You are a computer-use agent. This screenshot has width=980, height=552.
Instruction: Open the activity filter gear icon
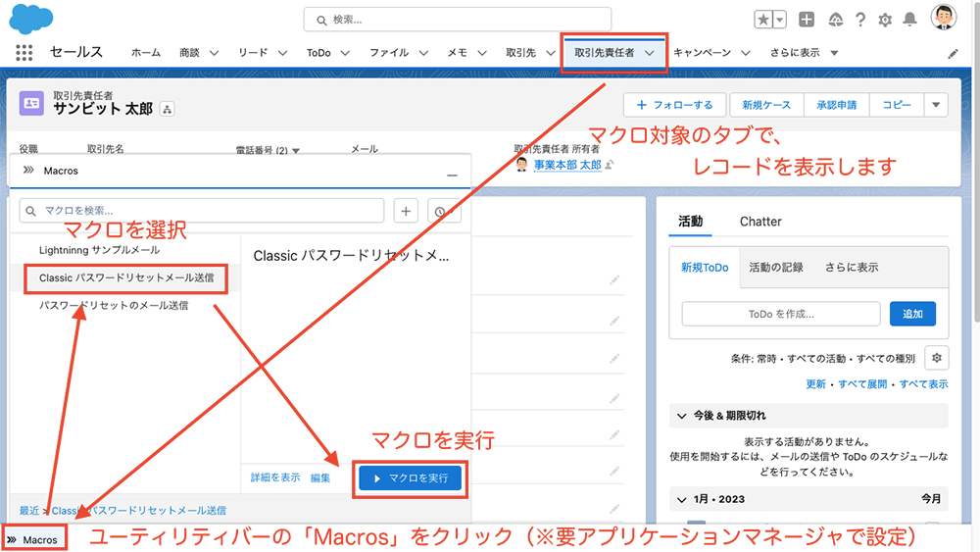936,358
